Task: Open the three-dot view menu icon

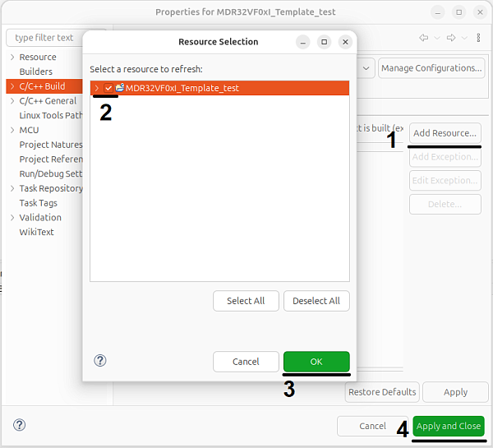Action: (478, 38)
